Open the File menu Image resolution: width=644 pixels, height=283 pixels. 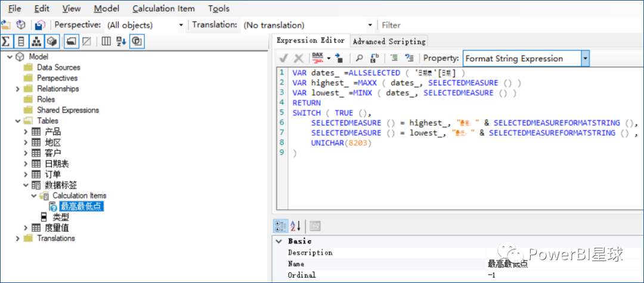(x=14, y=8)
